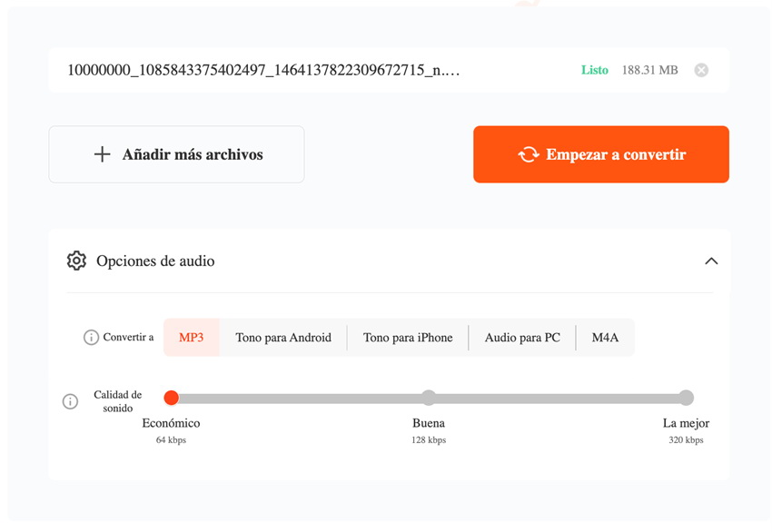The image size is (772, 532).
Task: Set the quality slider to Buena 128 kbps point
Action: point(429,397)
